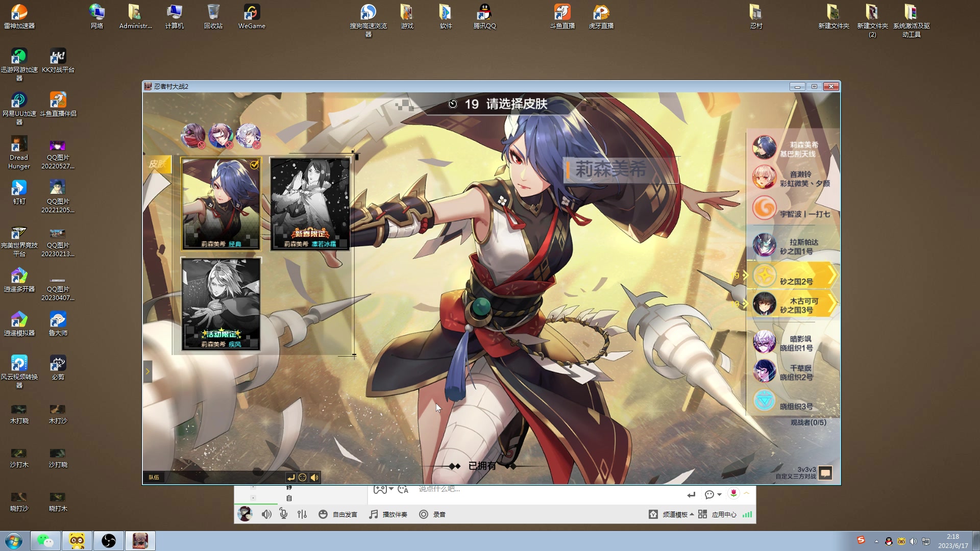Open 腾讯QQ desktop shortcut
The image size is (980, 551).
click(484, 16)
